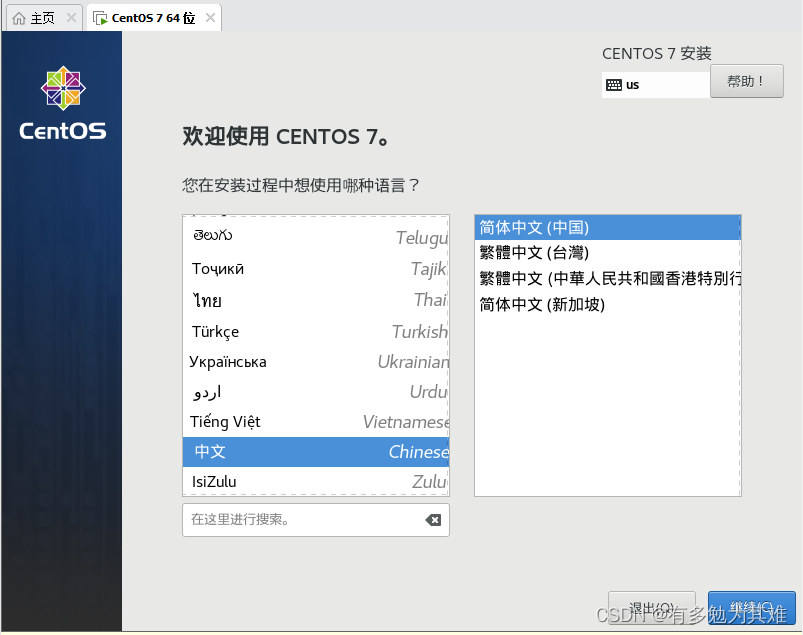
Task: Select Українська Ukrainian language
Action: [x=315, y=362]
